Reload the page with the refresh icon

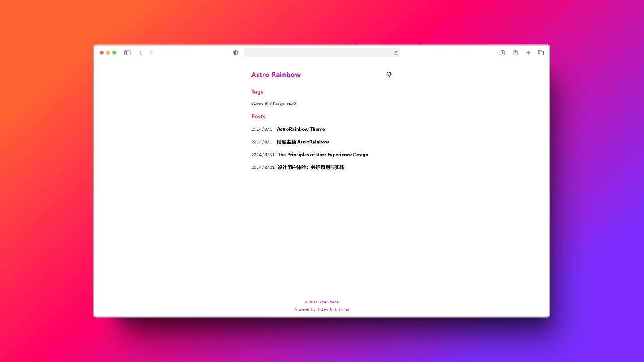[396, 53]
